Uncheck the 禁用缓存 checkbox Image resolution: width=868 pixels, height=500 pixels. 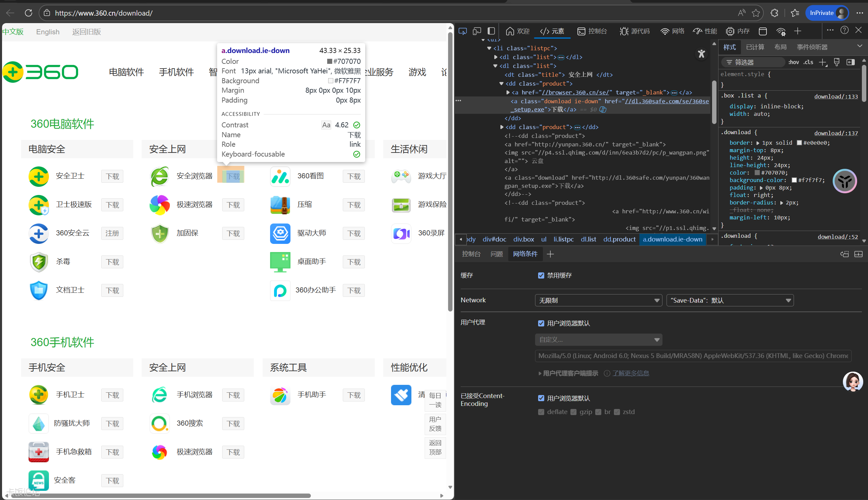click(x=541, y=275)
